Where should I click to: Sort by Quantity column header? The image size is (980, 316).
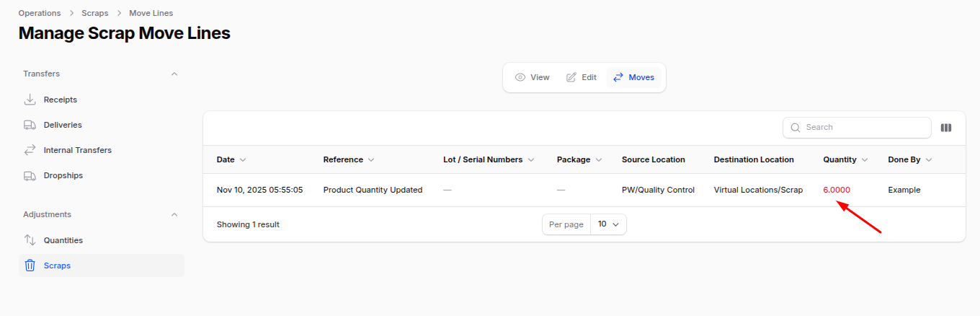pyautogui.click(x=845, y=159)
